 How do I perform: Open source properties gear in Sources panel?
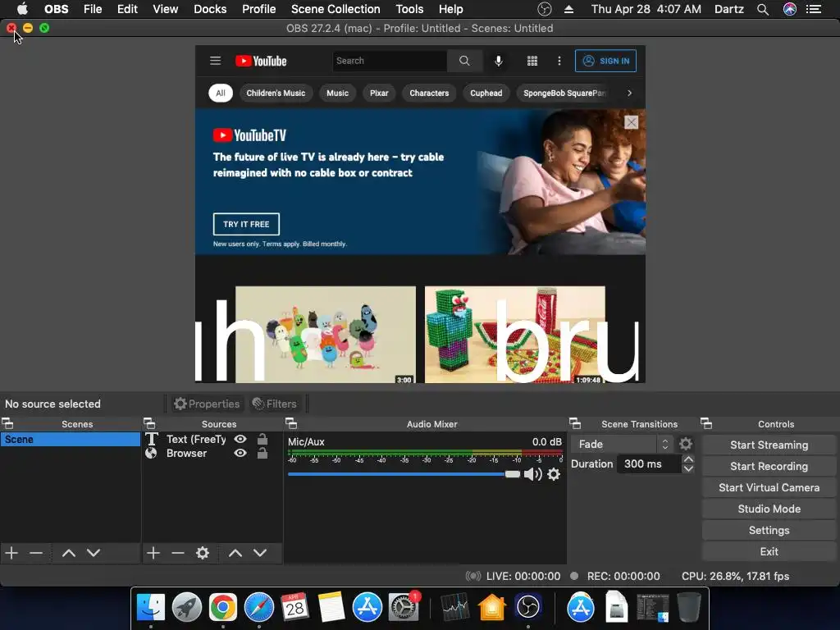coord(203,553)
